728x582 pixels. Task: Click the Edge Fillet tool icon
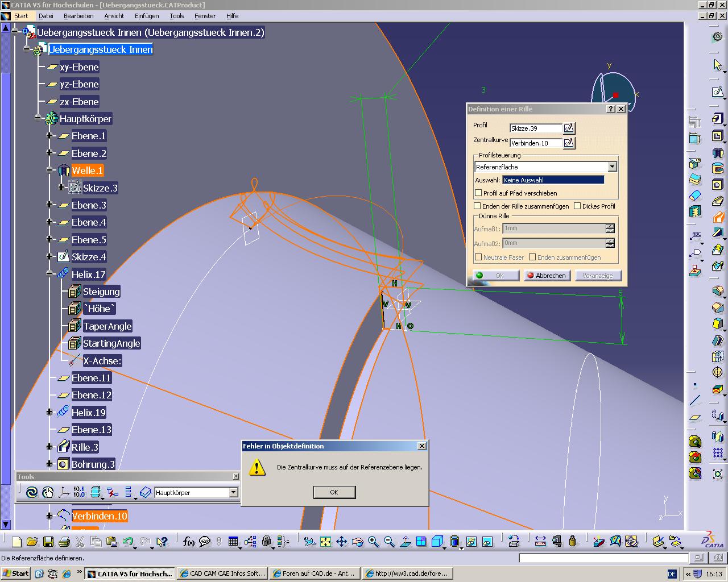(718, 292)
